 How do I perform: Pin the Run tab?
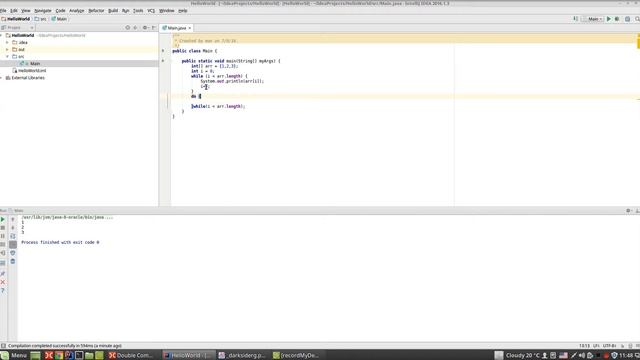(3, 273)
